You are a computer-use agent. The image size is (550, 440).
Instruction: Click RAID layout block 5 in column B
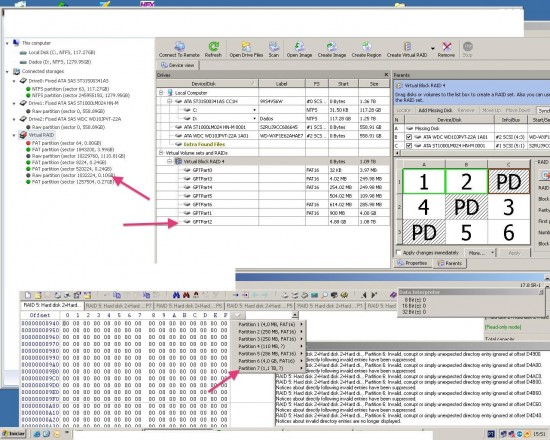click(x=466, y=232)
